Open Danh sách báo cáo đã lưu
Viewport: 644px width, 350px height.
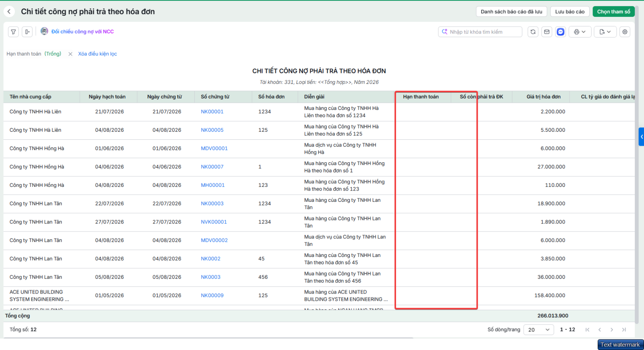click(511, 12)
